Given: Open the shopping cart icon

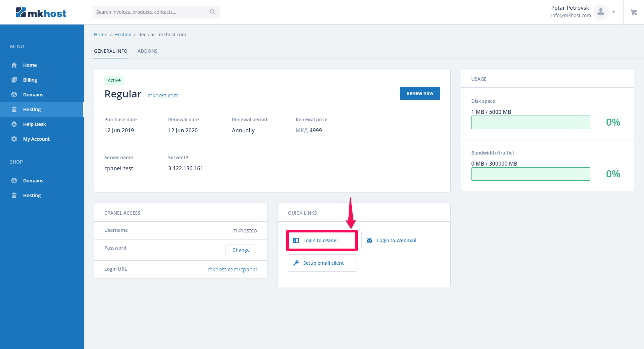Looking at the screenshot, I should point(633,12).
